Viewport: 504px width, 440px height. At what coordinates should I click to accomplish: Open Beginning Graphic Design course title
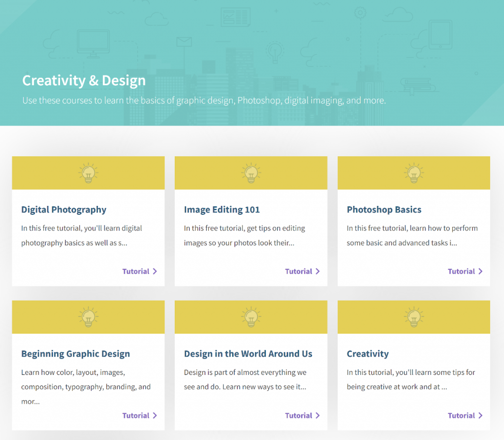[75, 354]
